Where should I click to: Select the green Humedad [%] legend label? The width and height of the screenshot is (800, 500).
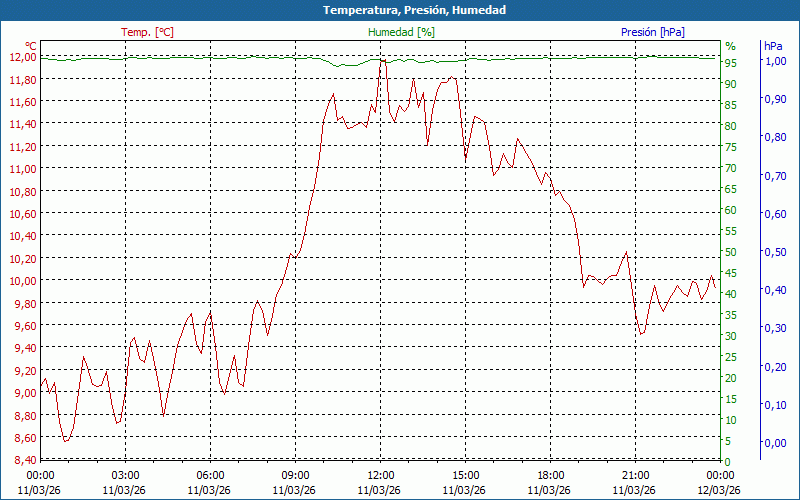click(401, 32)
